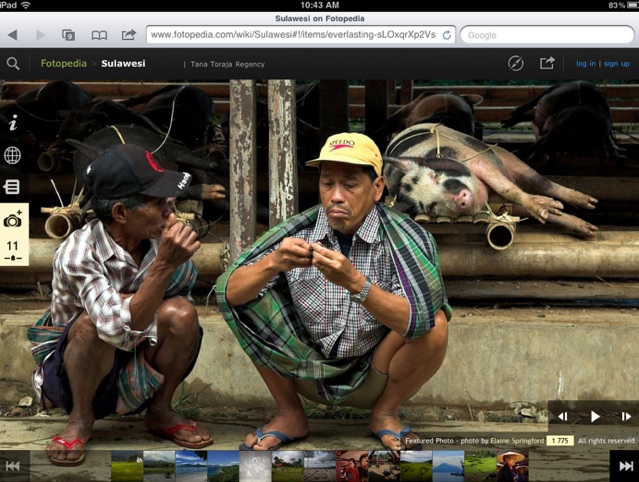Viewport: 639px width, 482px height.
Task: Step to next photo in slideshow controls
Action: (626, 416)
